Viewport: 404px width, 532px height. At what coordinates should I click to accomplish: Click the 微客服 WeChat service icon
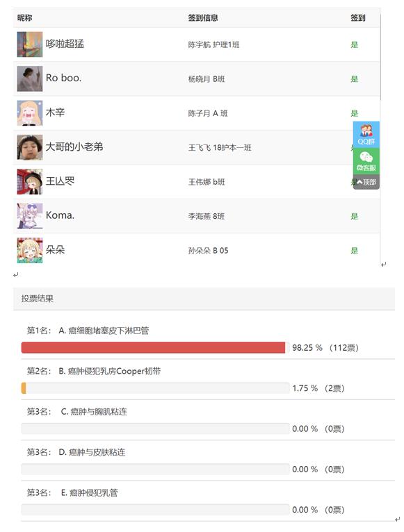pos(366,161)
